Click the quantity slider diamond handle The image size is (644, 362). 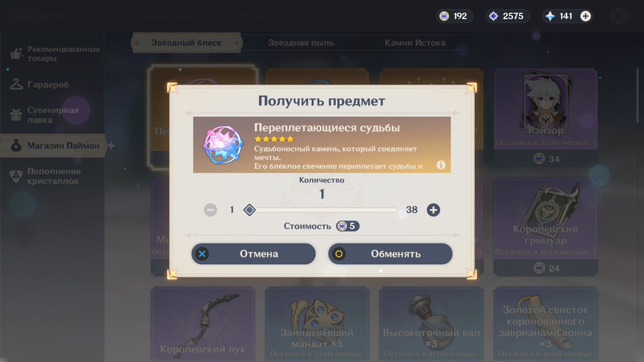tap(249, 210)
